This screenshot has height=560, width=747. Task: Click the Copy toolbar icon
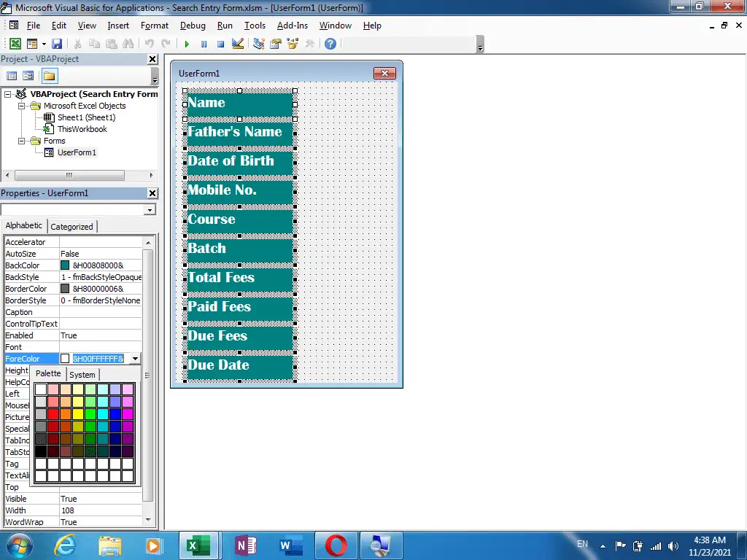(94, 44)
